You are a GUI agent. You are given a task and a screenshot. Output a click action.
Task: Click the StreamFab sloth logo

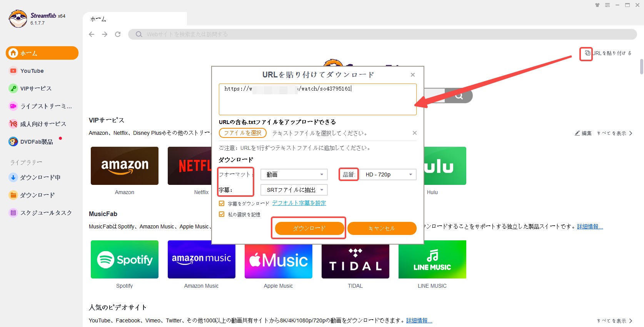click(x=18, y=19)
